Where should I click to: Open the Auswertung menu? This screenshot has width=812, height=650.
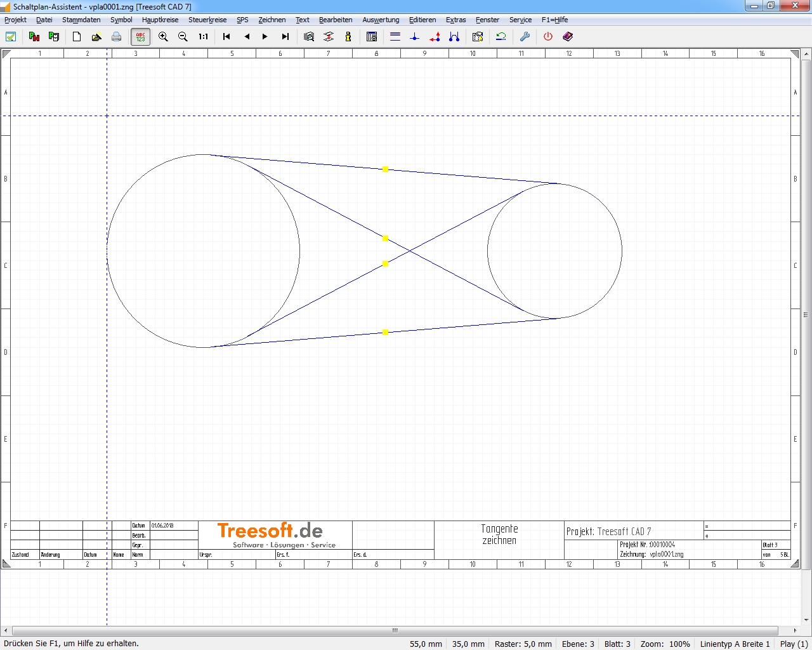(x=381, y=20)
